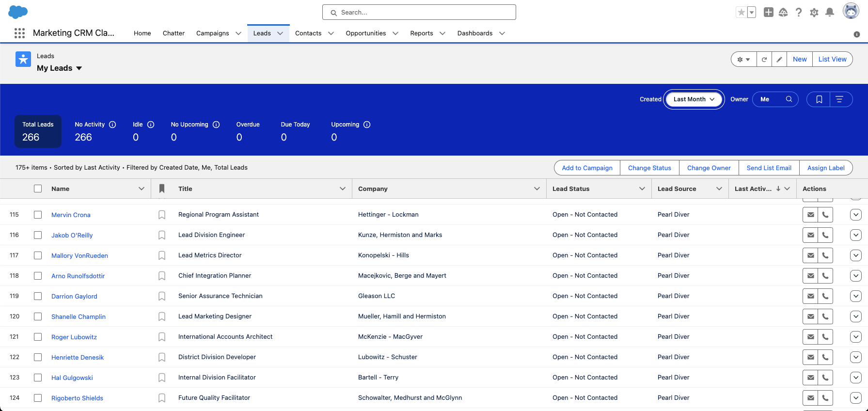Click into the global Search field
The height and width of the screenshot is (411, 868).
[419, 12]
